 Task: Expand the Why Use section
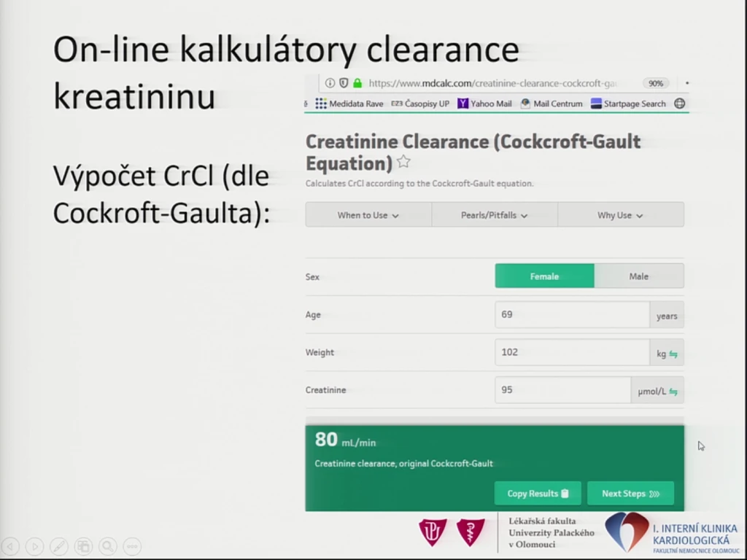pyautogui.click(x=621, y=215)
